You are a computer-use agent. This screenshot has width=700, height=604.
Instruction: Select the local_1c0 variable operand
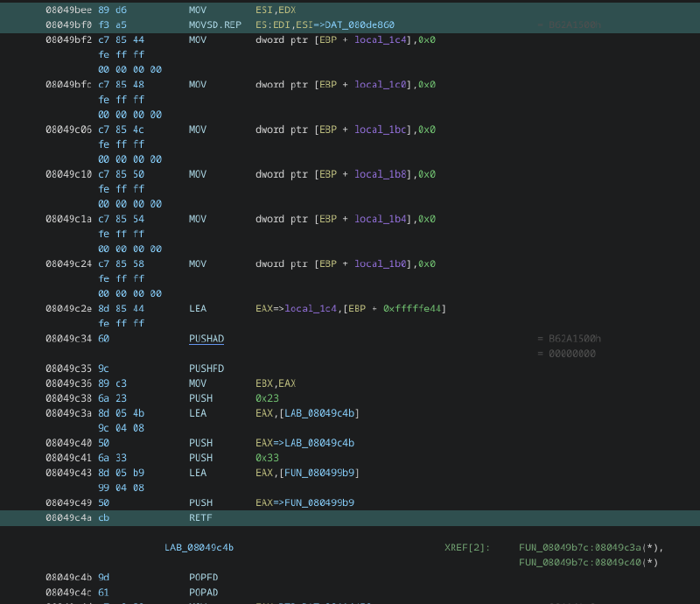pyautogui.click(x=381, y=85)
